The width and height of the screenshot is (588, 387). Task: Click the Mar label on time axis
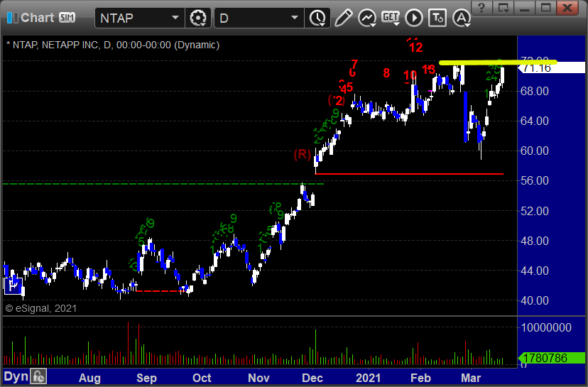[471, 378]
